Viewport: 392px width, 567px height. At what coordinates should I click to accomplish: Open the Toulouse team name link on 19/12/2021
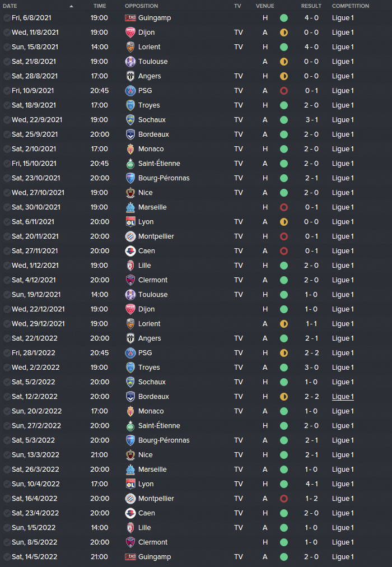click(x=152, y=295)
